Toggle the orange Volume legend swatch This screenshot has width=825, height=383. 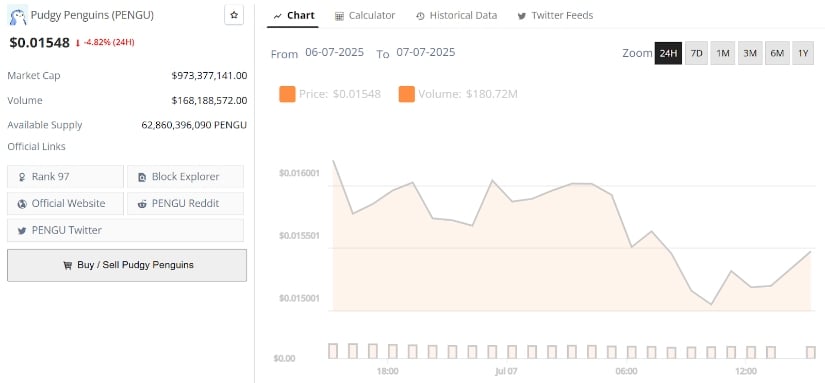pyautogui.click(x=407, y=94)
